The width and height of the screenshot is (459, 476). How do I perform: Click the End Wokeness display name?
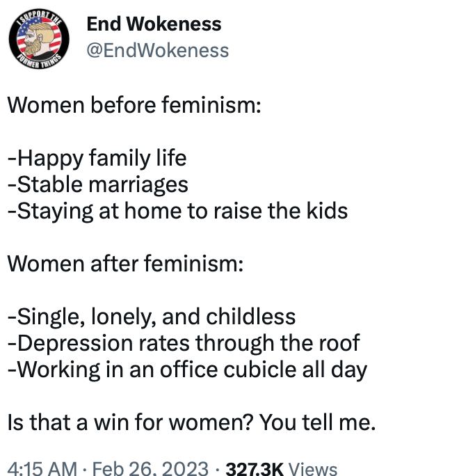click(154, 24)
